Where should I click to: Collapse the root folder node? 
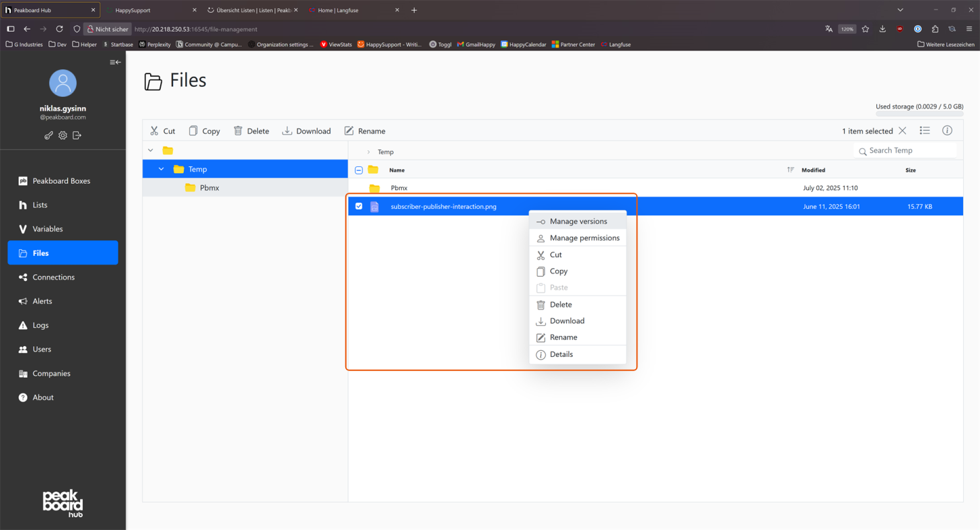coord(150,150)
